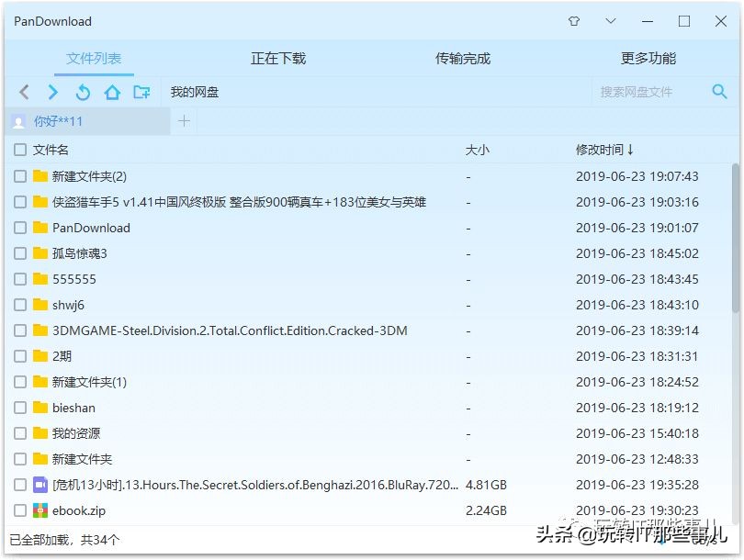Click the Home icon to return to root
The image size is (744, 560).
click(x=111, y=92)
